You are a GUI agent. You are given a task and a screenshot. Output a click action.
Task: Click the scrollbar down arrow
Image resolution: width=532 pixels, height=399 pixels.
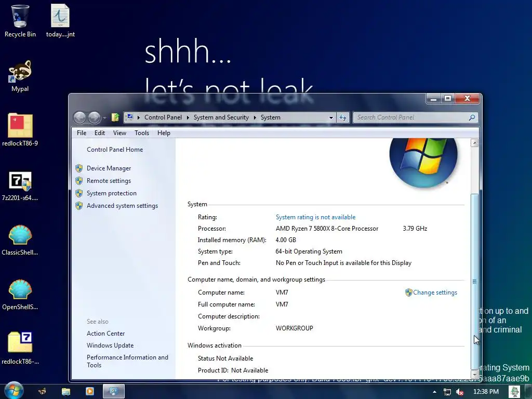(475, 374)
